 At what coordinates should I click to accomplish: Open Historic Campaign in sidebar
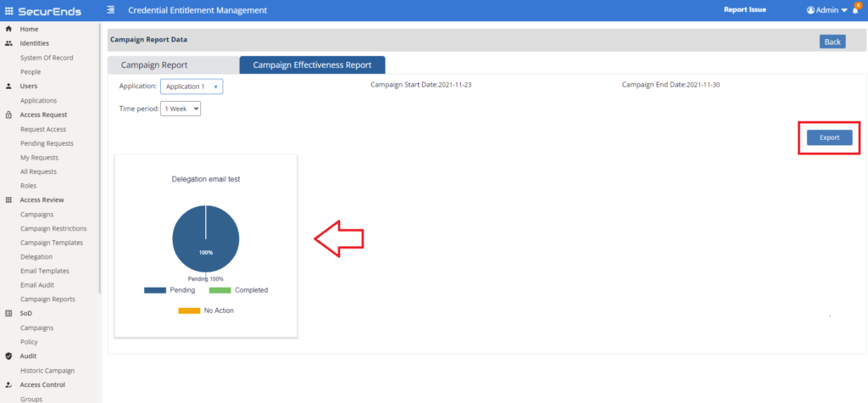click(47, 371)
